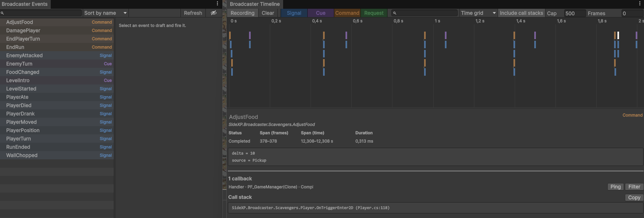Screen dimensions: 644x218
Task: Toggle Include call stacks
Action: tap(521, 13)
